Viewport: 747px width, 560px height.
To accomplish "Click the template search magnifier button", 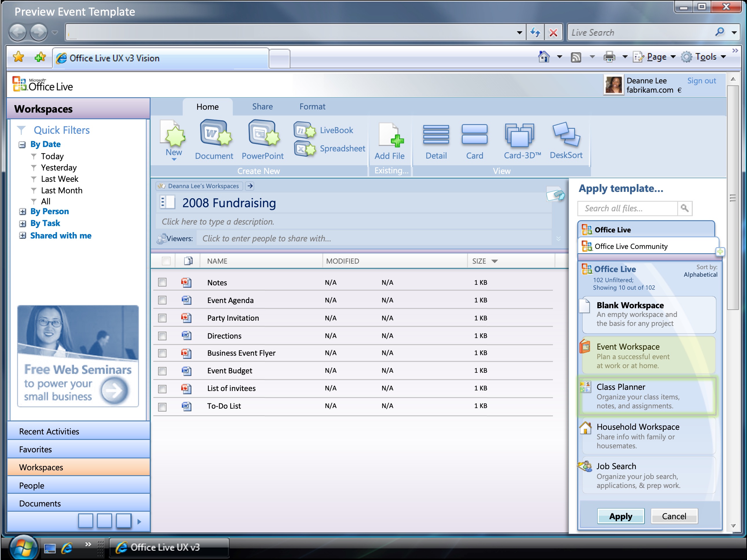I will [684, 208].
